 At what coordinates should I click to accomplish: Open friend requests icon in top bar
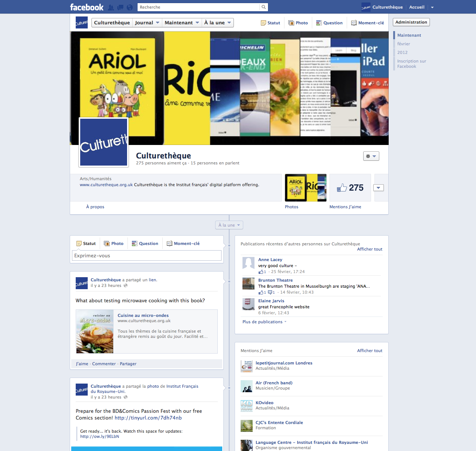click(111, 7)
